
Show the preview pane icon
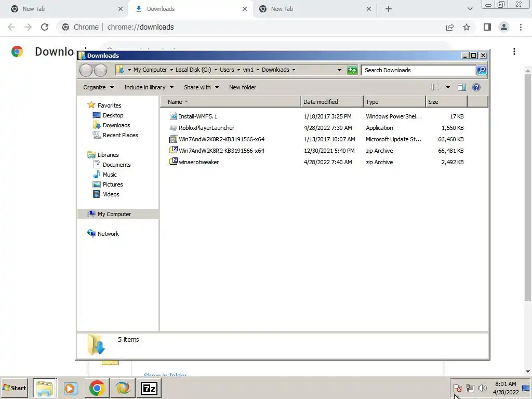(462, 87)
